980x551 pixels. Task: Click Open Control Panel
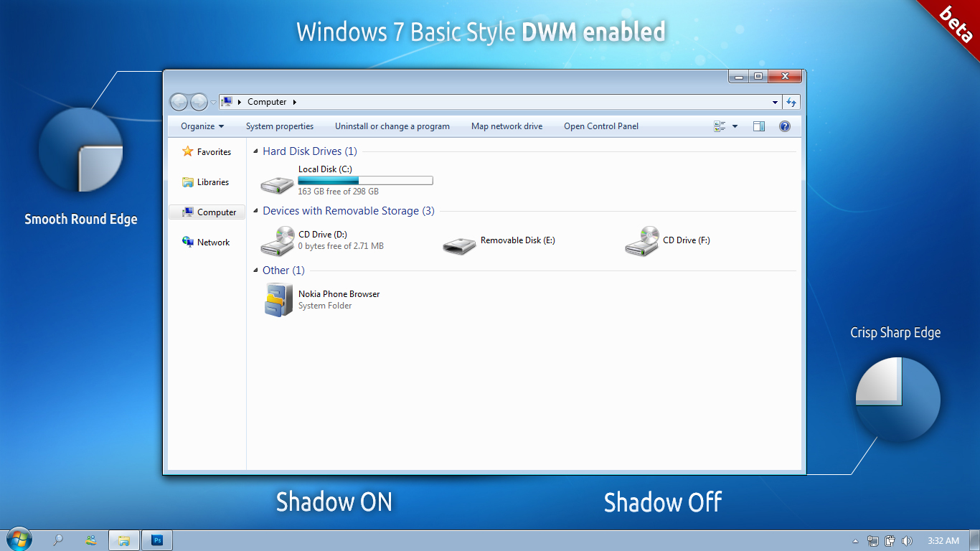click(601, 126)
